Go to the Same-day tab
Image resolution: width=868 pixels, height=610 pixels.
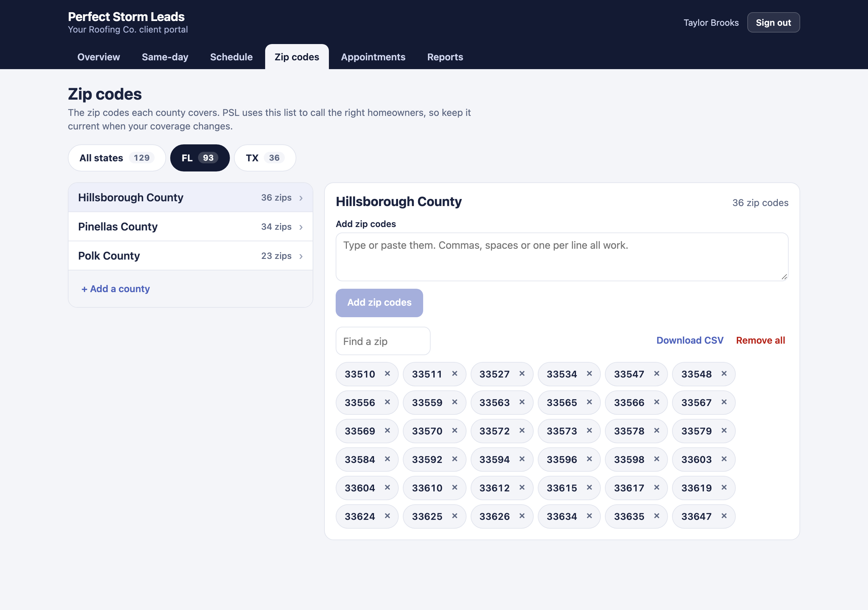[165, 57]
